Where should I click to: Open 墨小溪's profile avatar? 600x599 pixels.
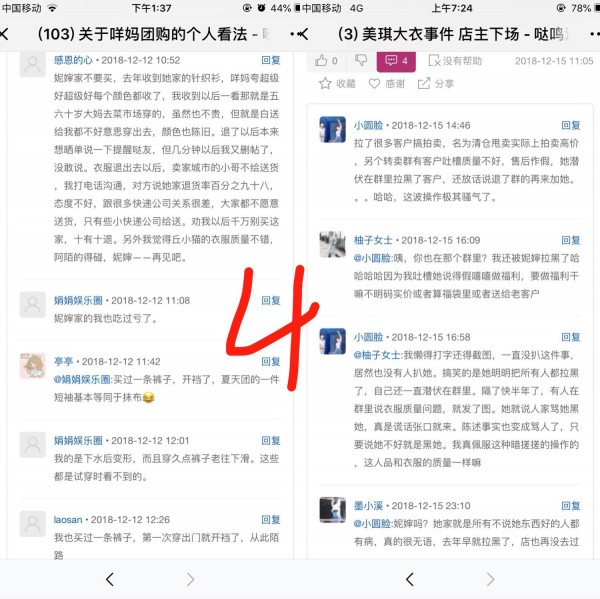click(x=333, y=509)
